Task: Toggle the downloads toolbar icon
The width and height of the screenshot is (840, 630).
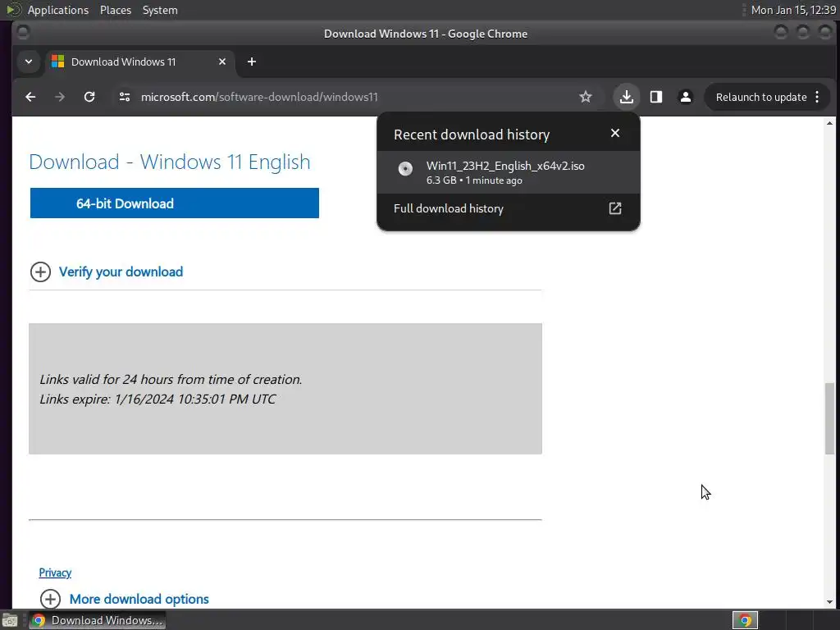Action: (x=626, y=97)
